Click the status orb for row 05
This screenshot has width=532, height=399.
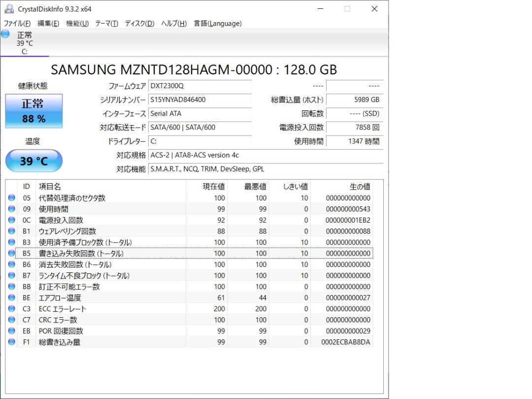click(11, 198)
